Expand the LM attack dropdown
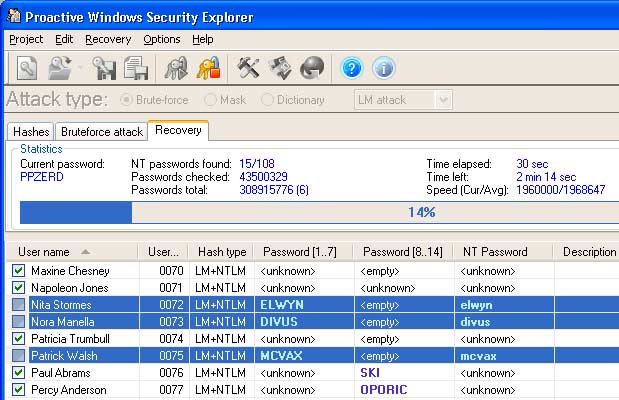 [x=443, y=100]
